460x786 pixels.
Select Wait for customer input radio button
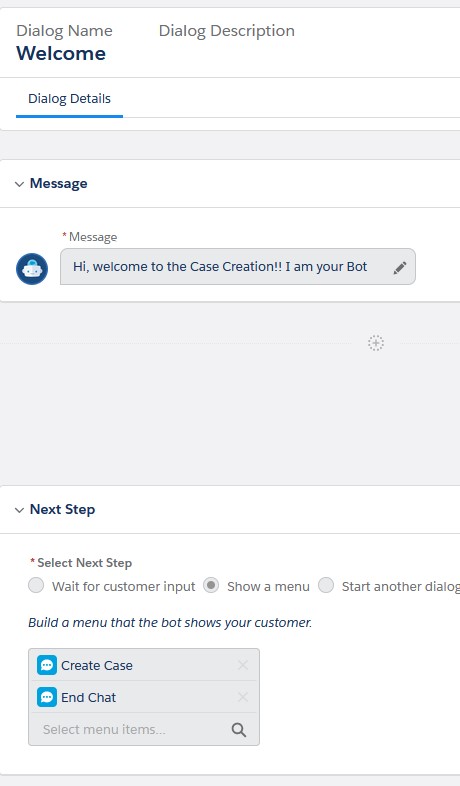coord(36,585)
